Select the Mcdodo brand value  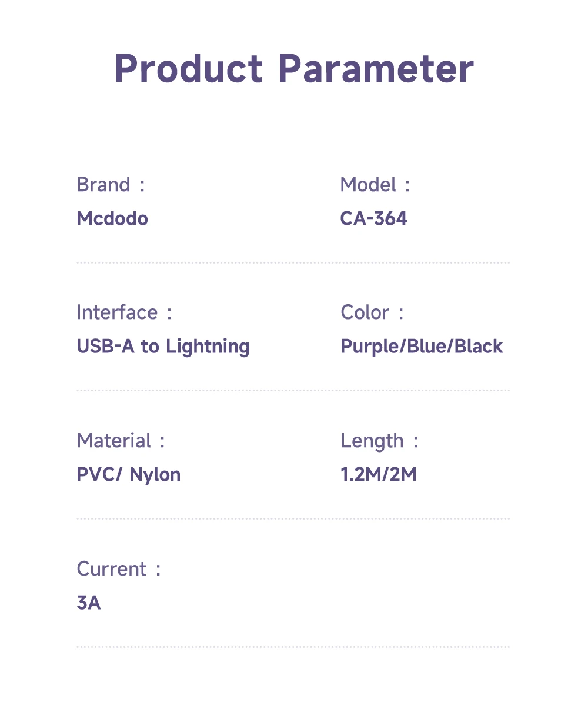tap(112, 219)
